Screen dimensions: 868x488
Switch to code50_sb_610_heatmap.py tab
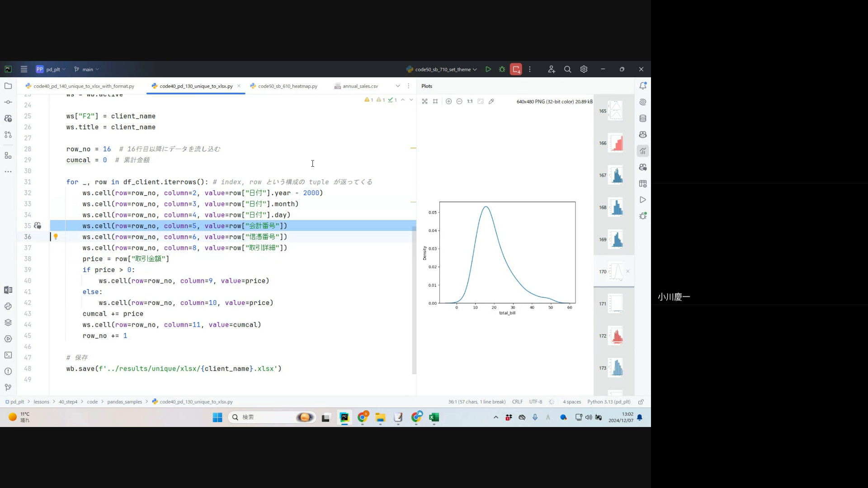click(x=288, y=86)
